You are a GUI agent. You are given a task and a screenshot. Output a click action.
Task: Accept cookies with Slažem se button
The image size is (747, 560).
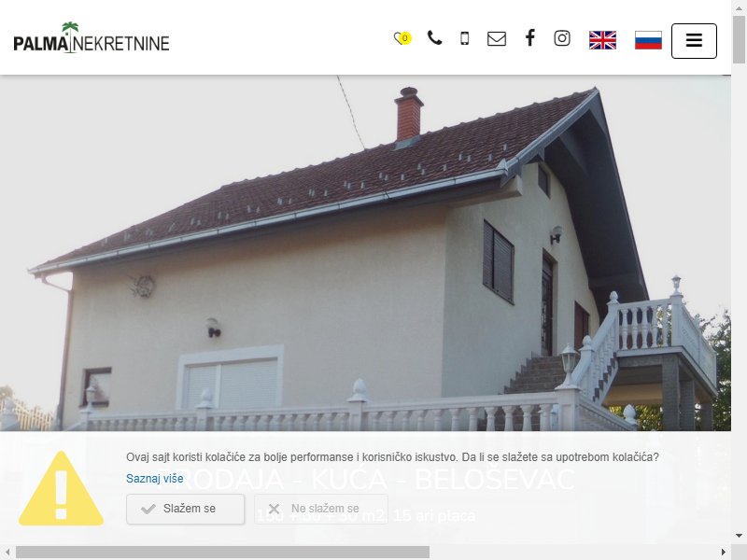coord(185,509)
